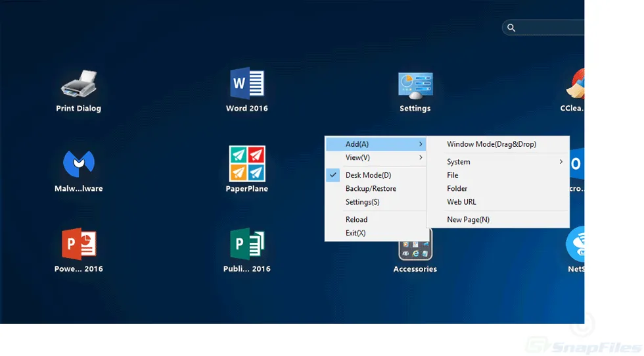644x356 pixels.
Task: Click the 'Malw...lware' label text
Action: [x=78, y=189]
